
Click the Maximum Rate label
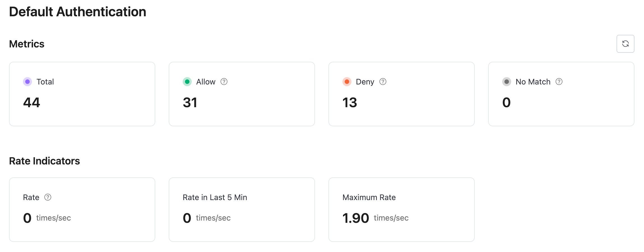(x=369, y=197)
